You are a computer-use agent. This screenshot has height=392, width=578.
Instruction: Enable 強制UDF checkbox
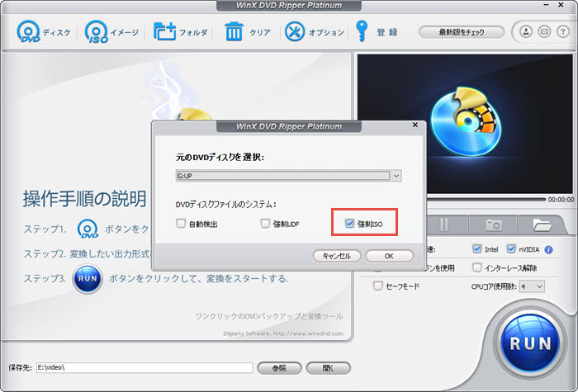pos(265,224)
